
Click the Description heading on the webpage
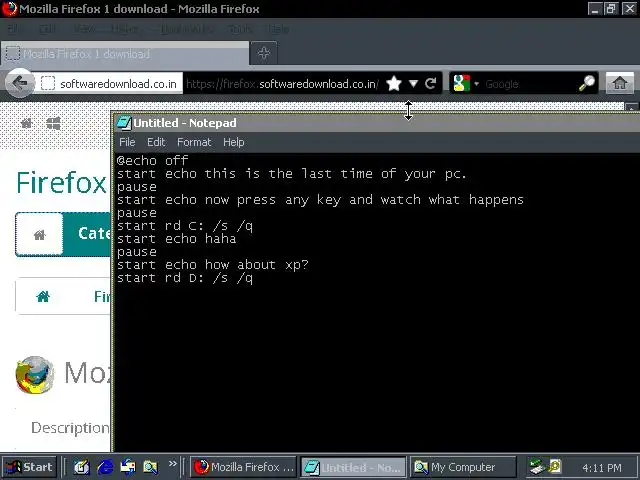click(70, 427)
